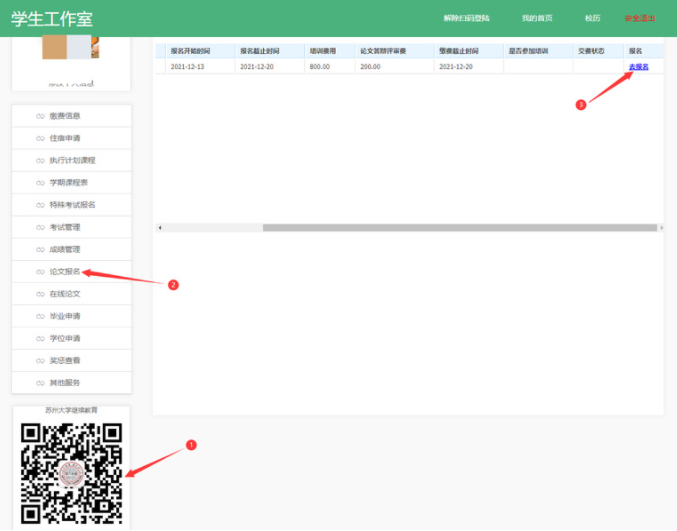Click the 培训费用 column header
The image size is (677, 531).
tap(330, 51)
